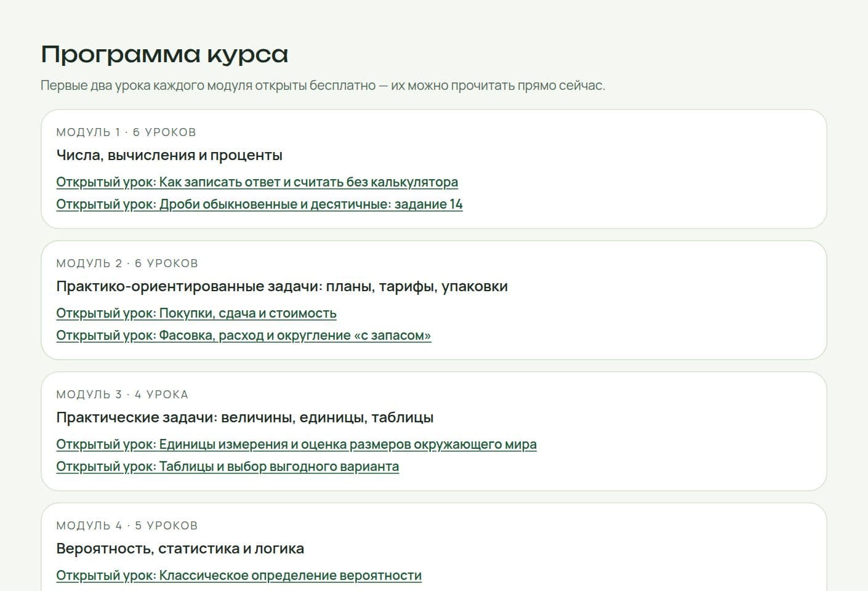Click the «МОДУЛЬ 2 · 6 УРОКОВ» label
The image size is (868, 591).
127,263
